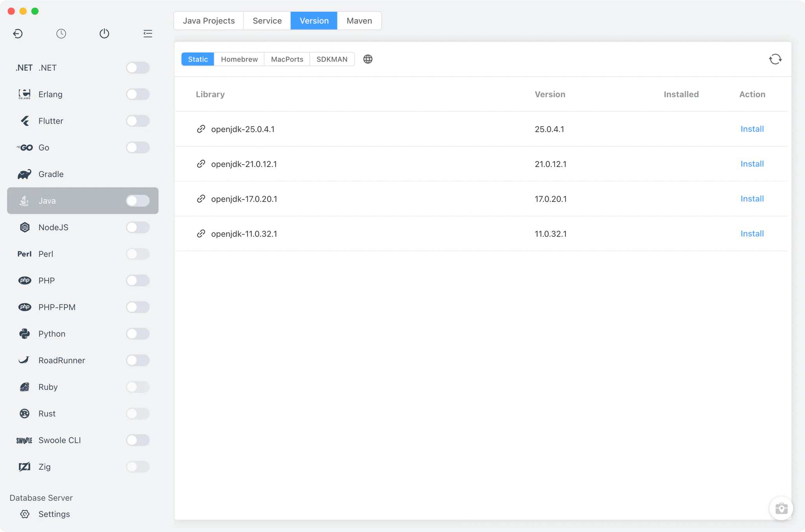Enable the PHP service switch

click(x=138, y=281)
